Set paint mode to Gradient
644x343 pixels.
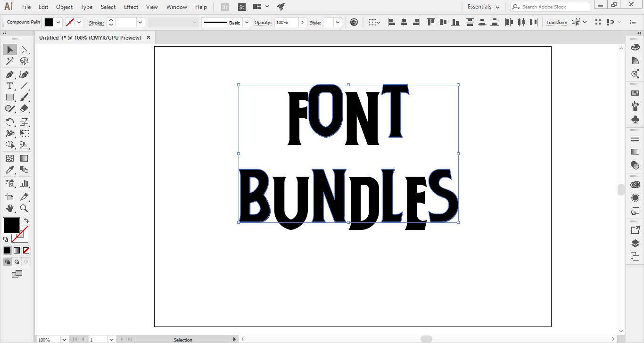17,251
